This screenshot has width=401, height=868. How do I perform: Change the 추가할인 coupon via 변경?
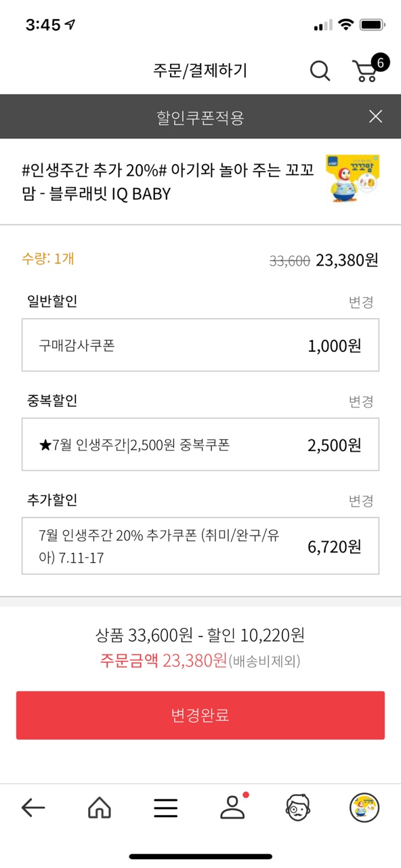pos(361,501)
